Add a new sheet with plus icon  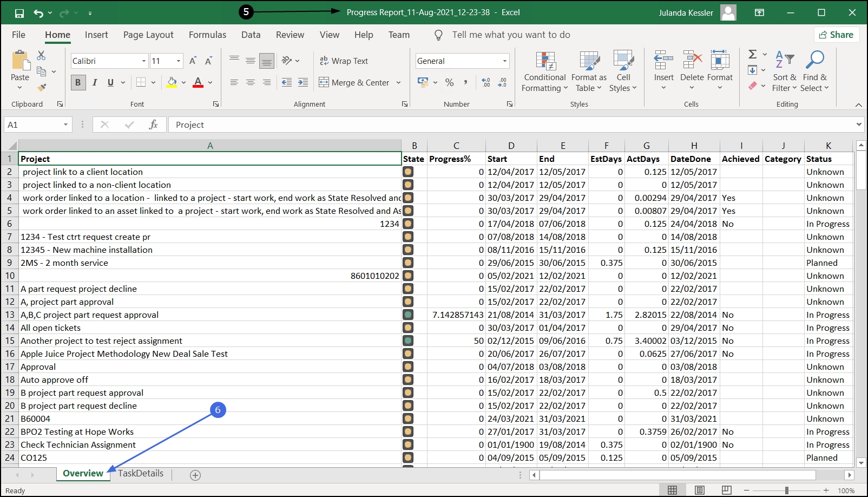[195, 475]
